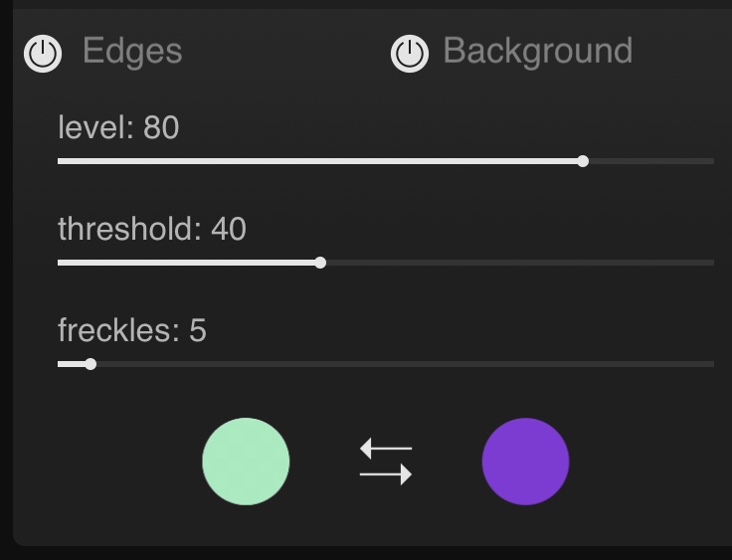Click the threshold slider handle
This screenshot has width=732, height=560.
coord(320,263)
